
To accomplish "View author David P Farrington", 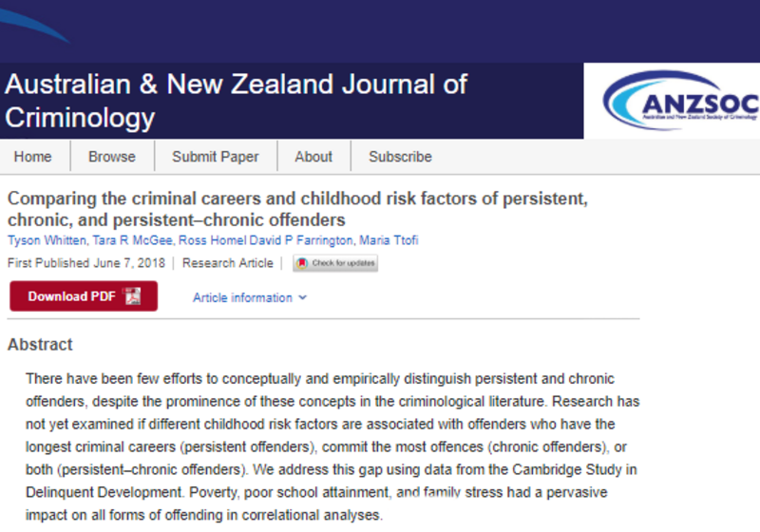I will click(x=300, y=238).
